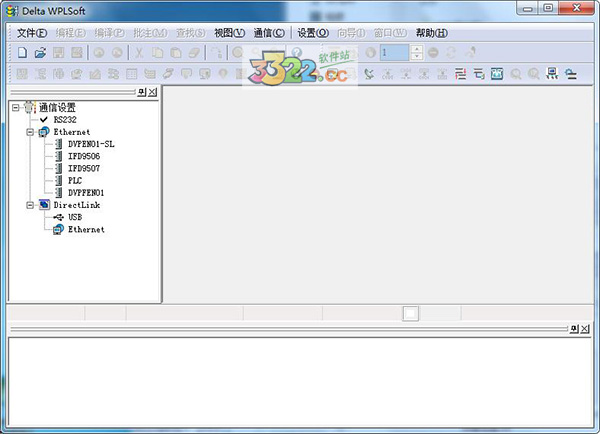Click the blue framed window toolbar icon
Viewport: 600px width, 434px height.
497,73
